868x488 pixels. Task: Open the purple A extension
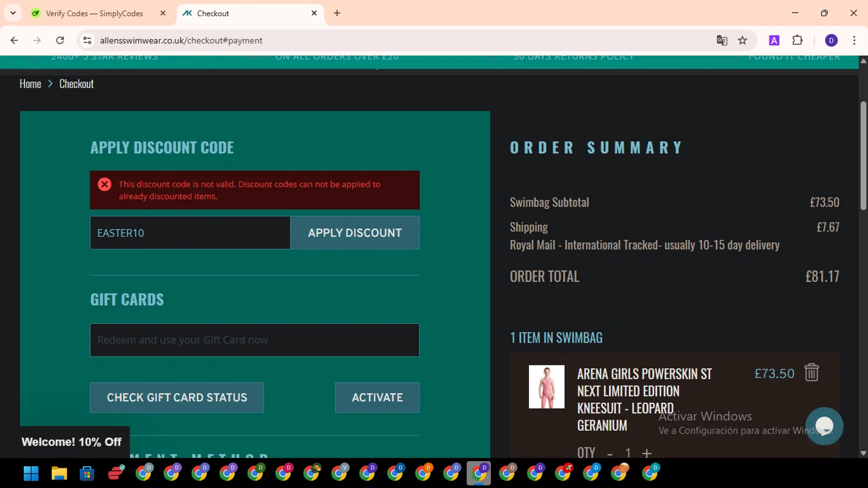coord(774,41)
